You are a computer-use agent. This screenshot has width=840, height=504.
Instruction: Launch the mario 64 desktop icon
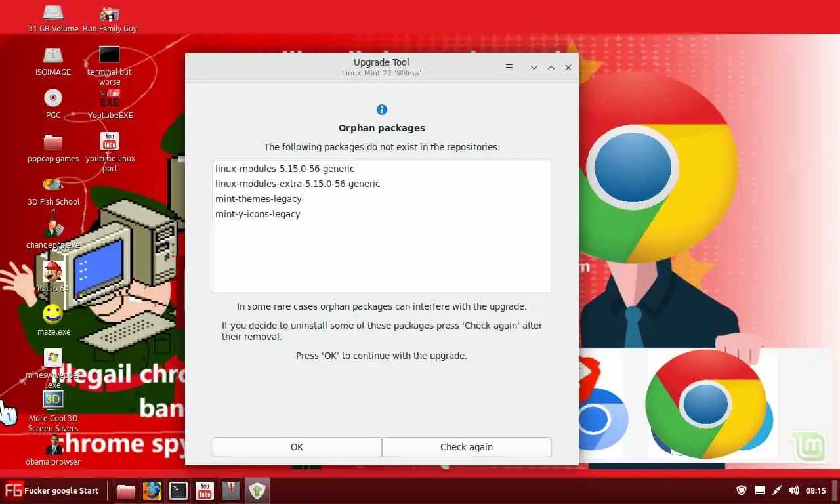pos(53,278)
